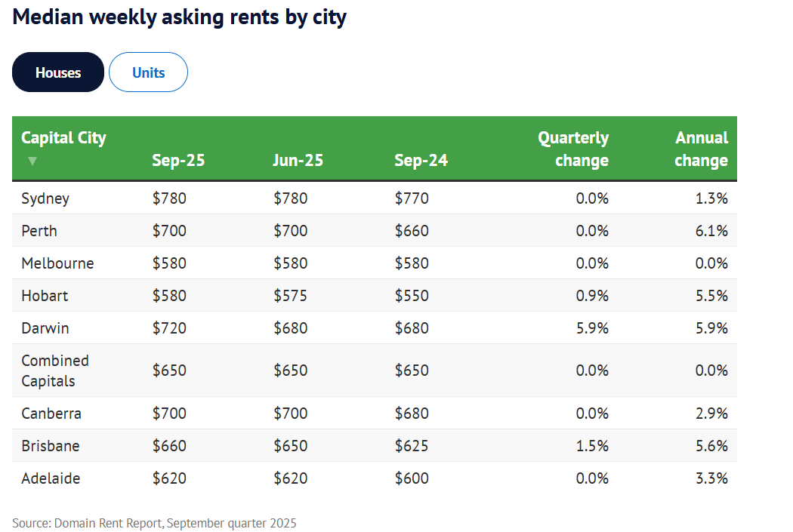The width and height of the screenshot is (793, 532).
Task: Click Brisbane's 5.6% annual change value
Action: click(712, 446)
